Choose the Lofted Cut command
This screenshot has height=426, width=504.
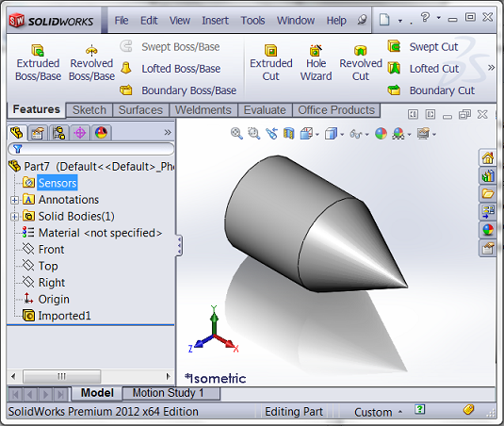(423, 69)
